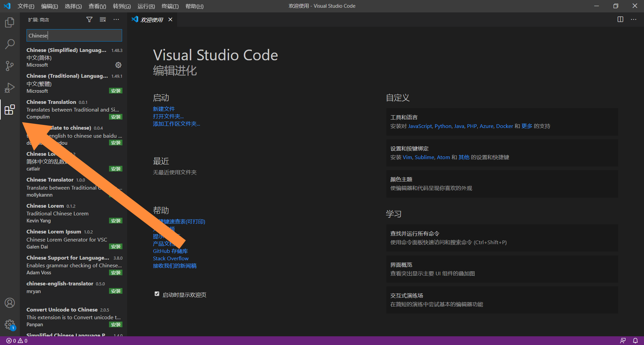Install the Chinese Translation extension
This screenshot has height=345, width=644.
[116, 117]
